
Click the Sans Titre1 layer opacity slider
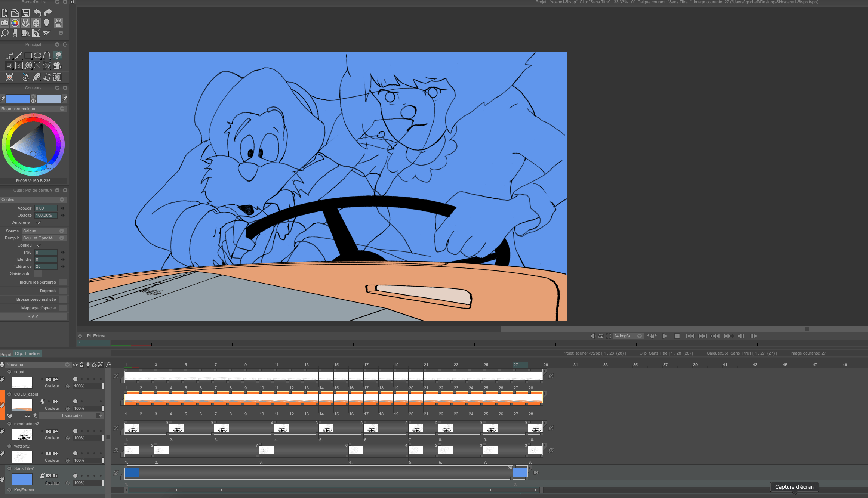coord(88,483)
